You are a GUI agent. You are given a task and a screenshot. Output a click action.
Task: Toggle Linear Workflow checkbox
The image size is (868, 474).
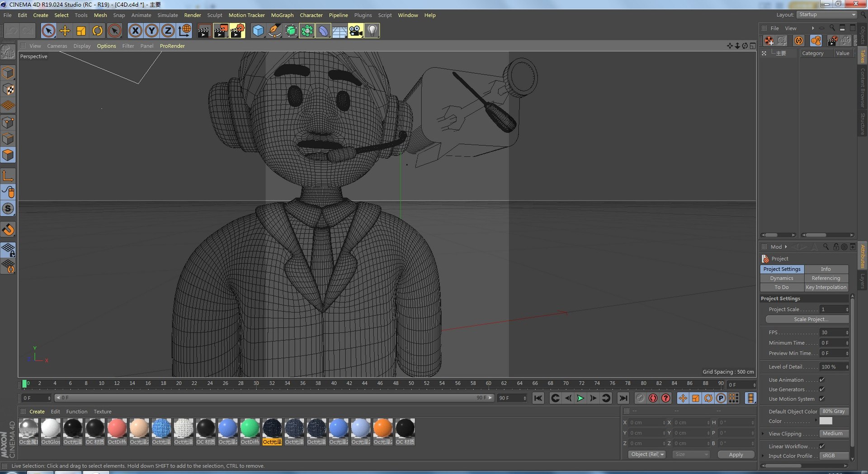pos(822,446)
